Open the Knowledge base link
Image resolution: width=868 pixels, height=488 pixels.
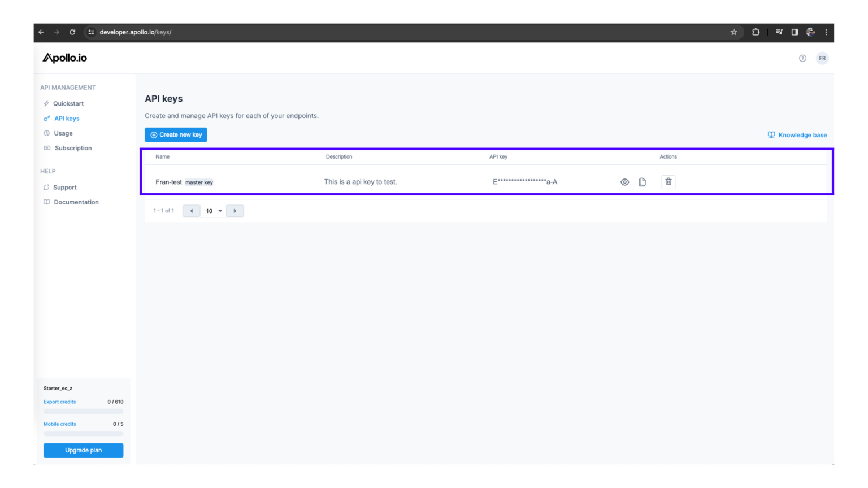(797, 134)
